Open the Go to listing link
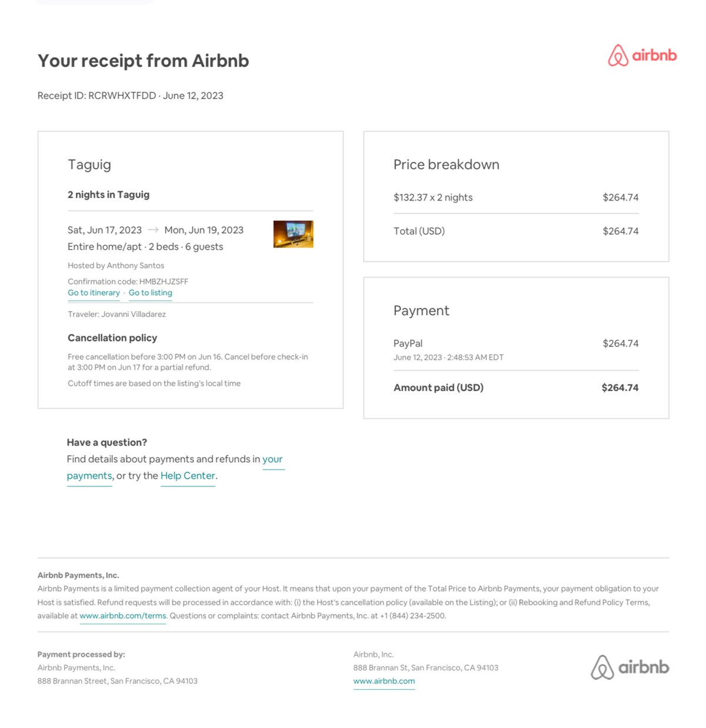The height and width of the screenshot is (728, 706). (151, 293)
